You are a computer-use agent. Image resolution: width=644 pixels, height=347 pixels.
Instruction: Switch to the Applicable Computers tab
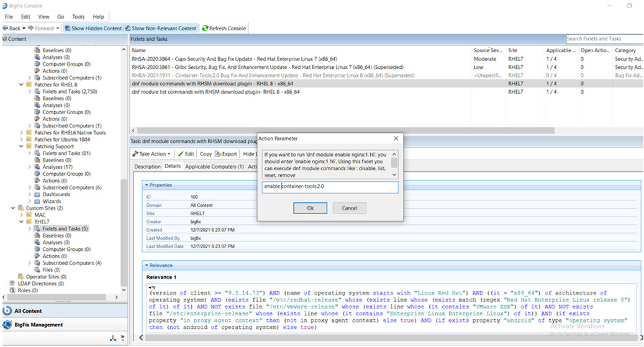tap(214, 167)
